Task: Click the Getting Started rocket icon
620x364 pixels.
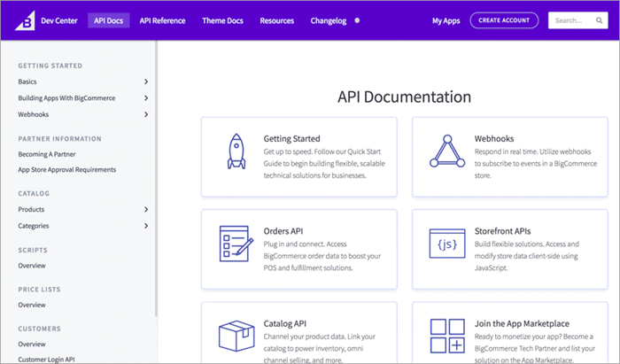Action: click(x=236, y=151)
